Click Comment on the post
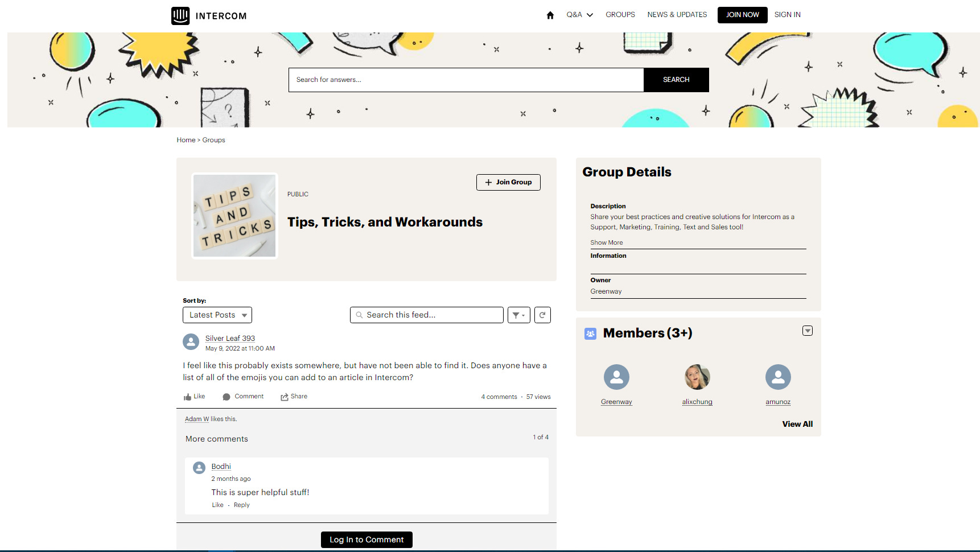 coord(243,397)
